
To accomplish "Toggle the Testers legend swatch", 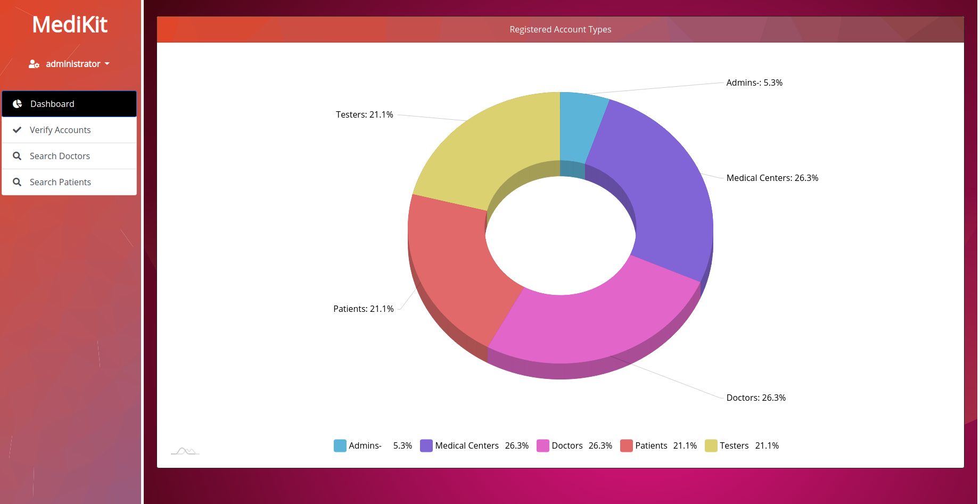I will [711, 445].
